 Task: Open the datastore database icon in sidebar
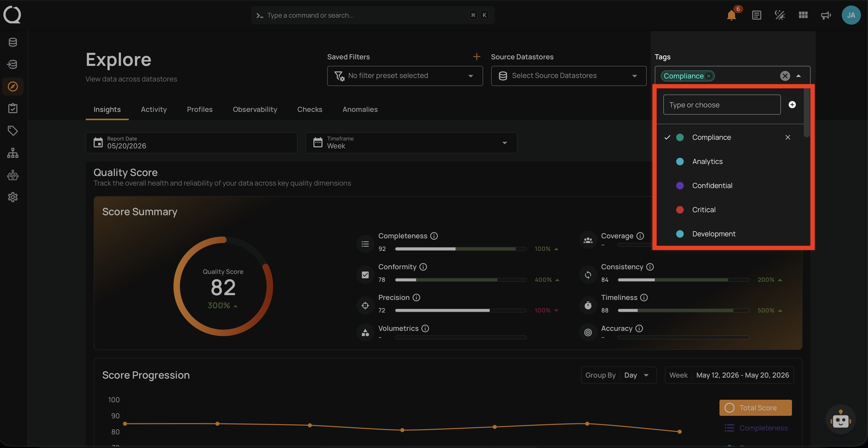(13, 42)
